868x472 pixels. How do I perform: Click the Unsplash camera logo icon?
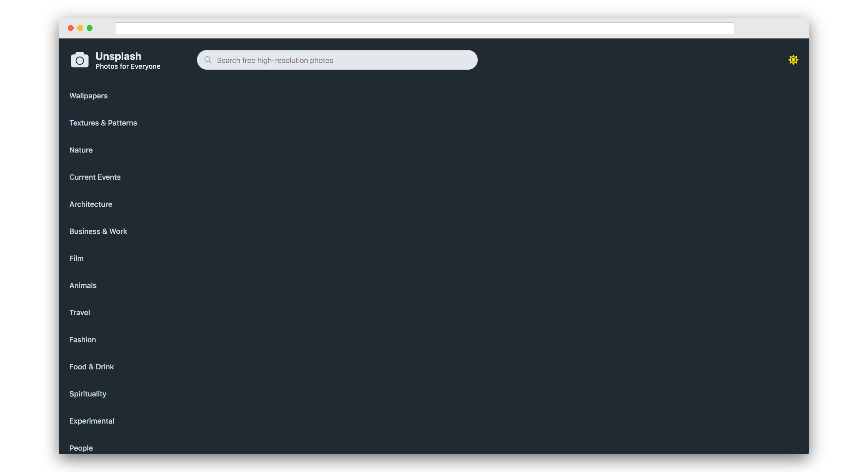tap(79, 59)
